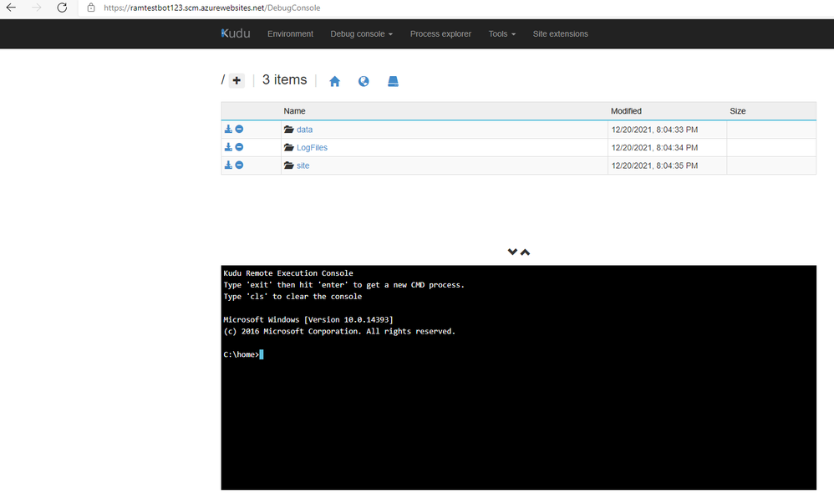
Task: Click the Kudu logo
Action: click(x=236, y=33)
